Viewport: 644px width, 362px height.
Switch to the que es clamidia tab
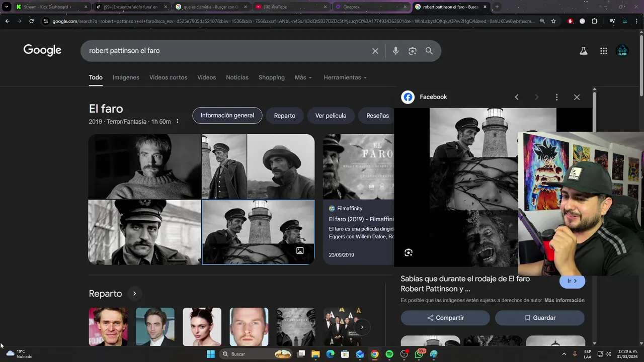tap(211, 7)
